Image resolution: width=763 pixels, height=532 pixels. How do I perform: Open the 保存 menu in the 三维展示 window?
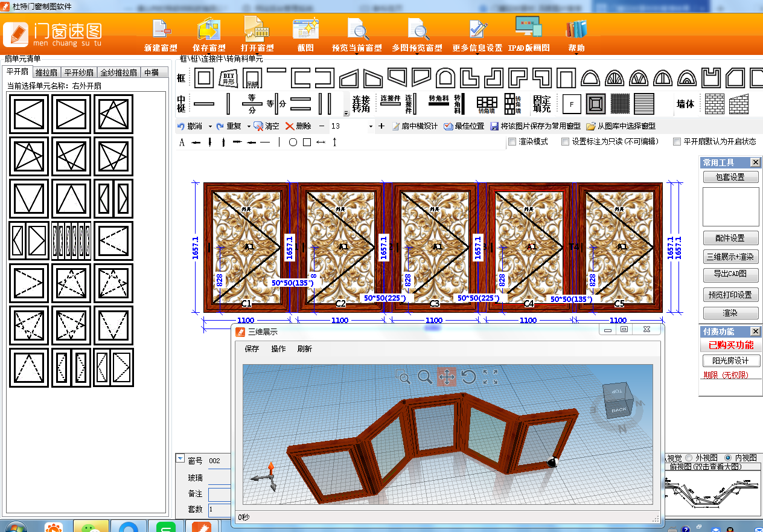252,349
